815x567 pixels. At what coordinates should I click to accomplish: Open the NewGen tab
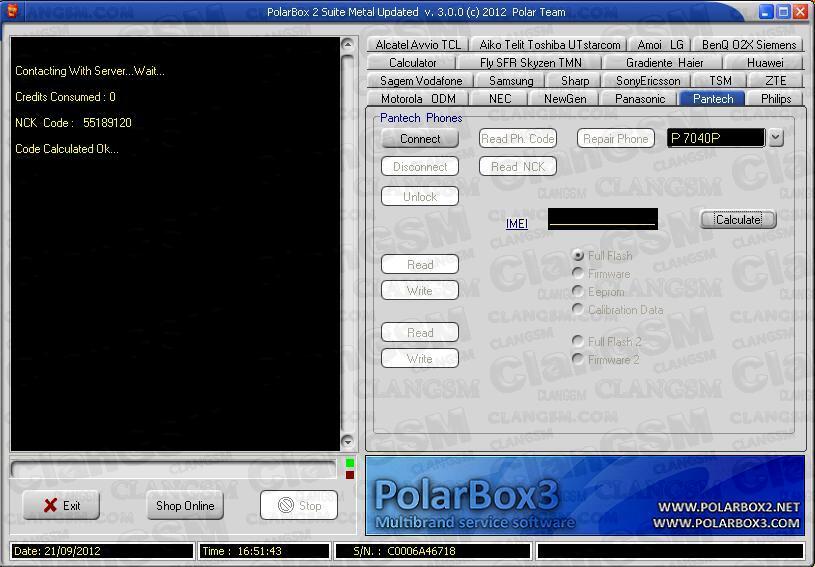pos(565,99)
